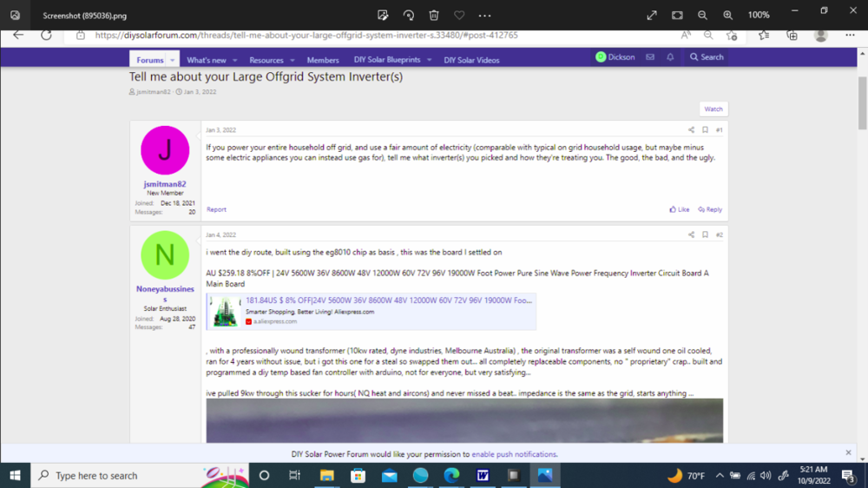The image size is (868, 488).
Task: Open post number #2 permalink
Action: coord(719,234)
